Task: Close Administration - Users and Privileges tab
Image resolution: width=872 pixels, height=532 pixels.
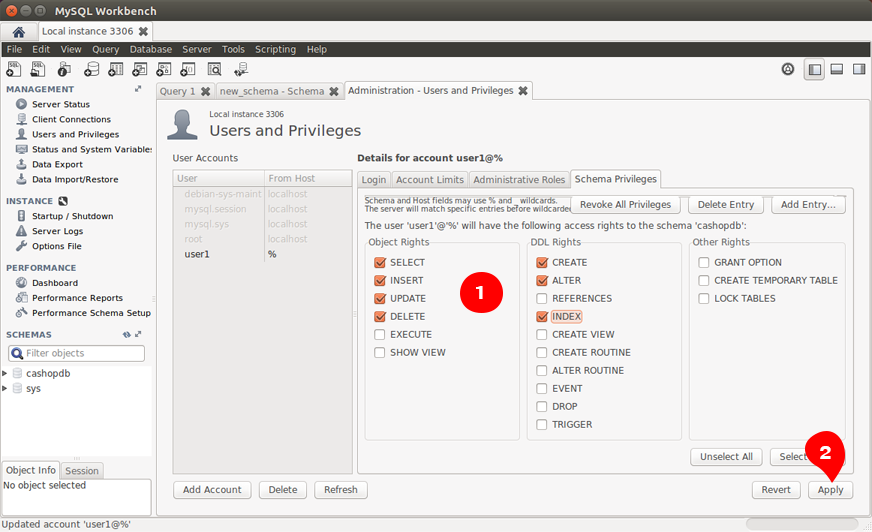Action: tap(523, 91)
